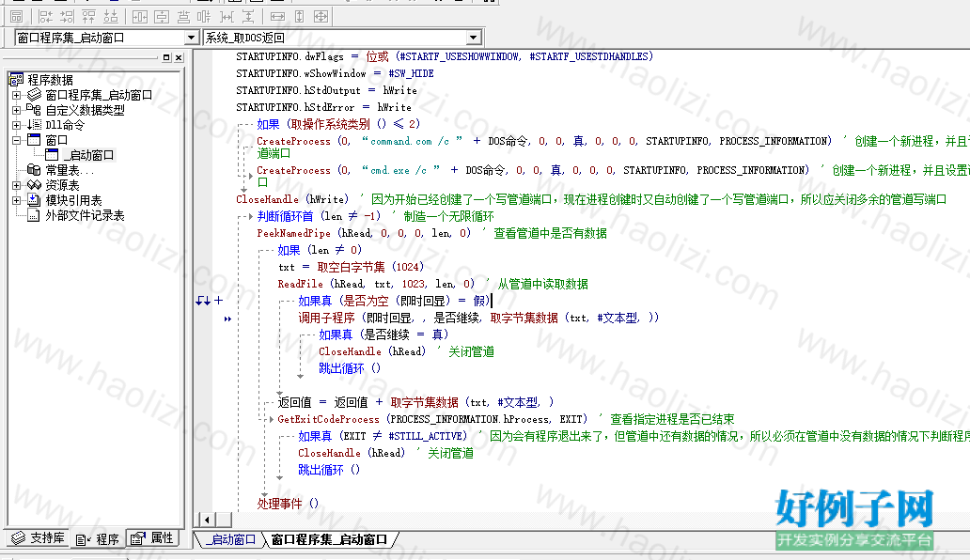Select 常量表... in the tree
The image size is (970, 560).
[70, 170]
